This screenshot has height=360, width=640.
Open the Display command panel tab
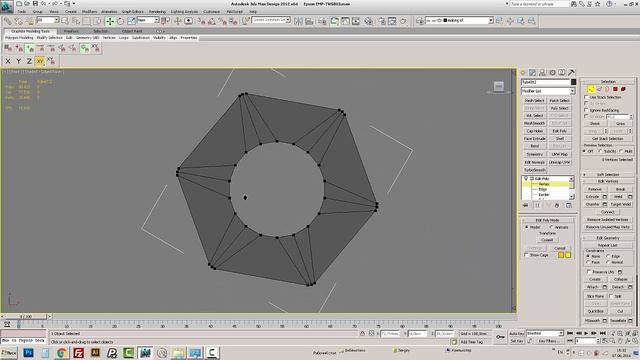click(562, 73)
